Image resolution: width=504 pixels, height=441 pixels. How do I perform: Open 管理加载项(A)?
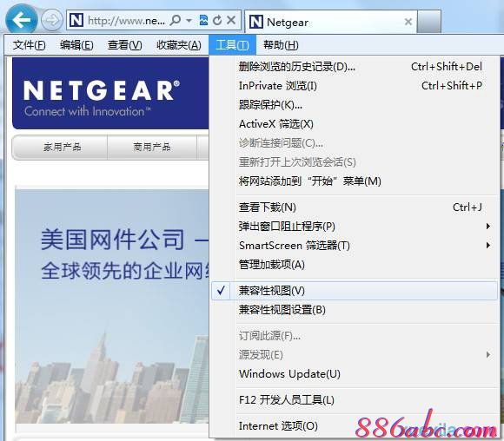355,265
